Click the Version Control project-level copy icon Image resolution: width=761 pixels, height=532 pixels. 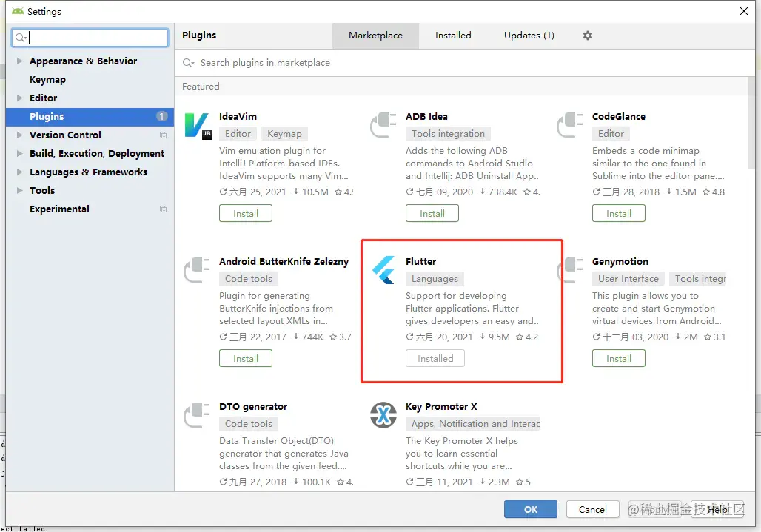[x=163, y=135]
